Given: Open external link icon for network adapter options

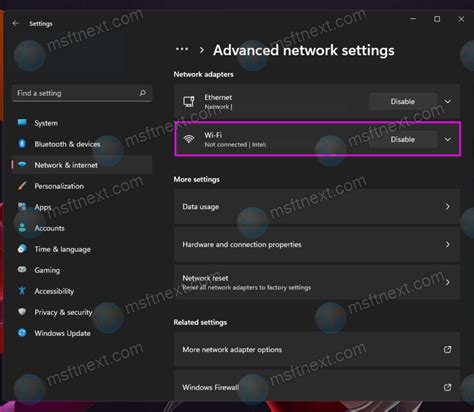Looking at the screenshot, I should point(447,349).
